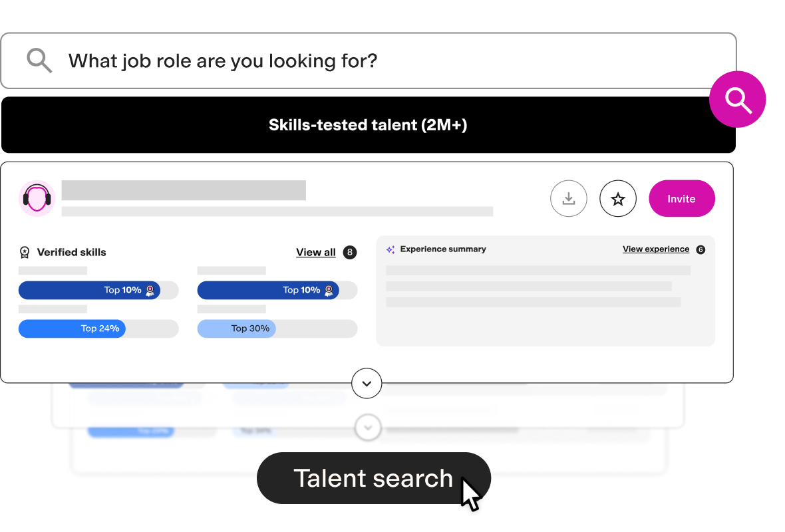Invite the candidate

tap(681, 198)
